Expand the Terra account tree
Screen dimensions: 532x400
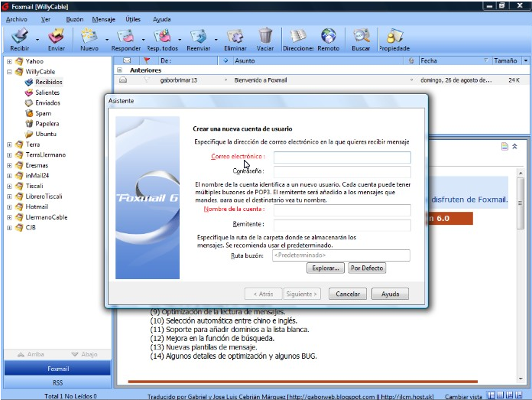9,145
